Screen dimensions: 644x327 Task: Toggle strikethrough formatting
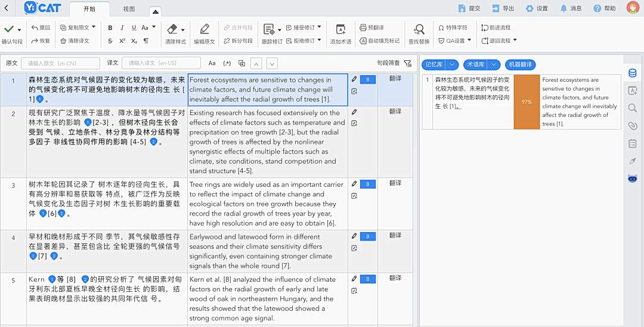(110, 41)
